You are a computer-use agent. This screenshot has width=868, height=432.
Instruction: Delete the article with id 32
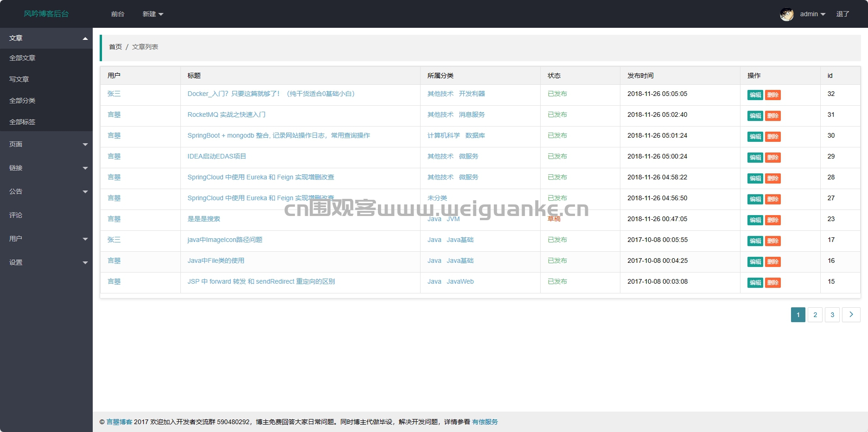coord(773,95)
